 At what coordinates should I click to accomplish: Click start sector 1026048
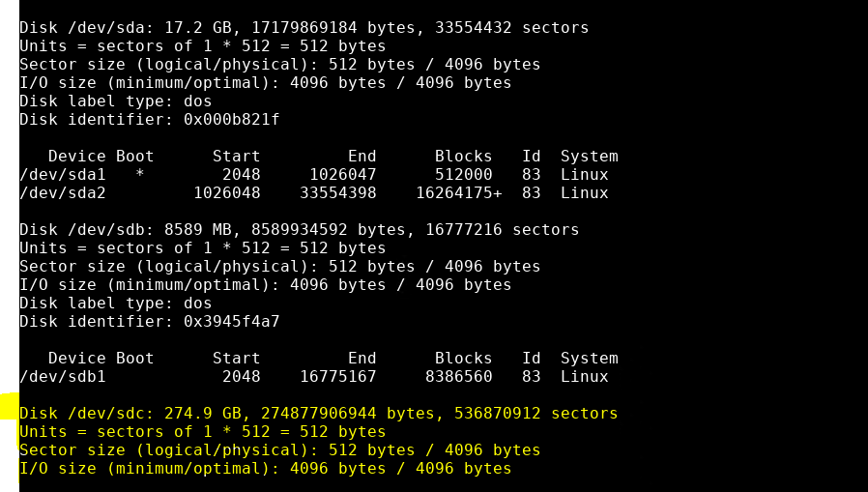click(x=227, y=193)
